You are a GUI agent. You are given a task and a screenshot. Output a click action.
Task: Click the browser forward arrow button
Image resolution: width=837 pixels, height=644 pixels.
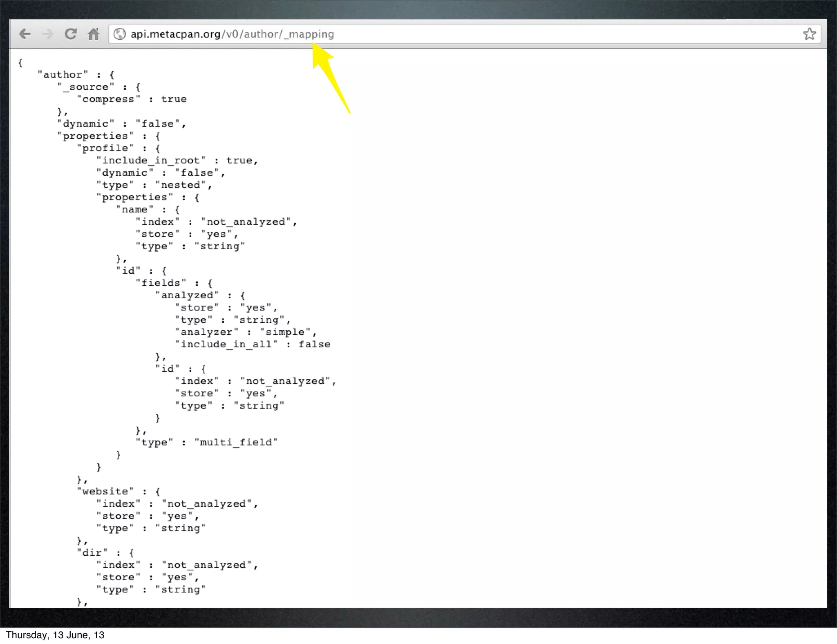[x=48, y=34]
